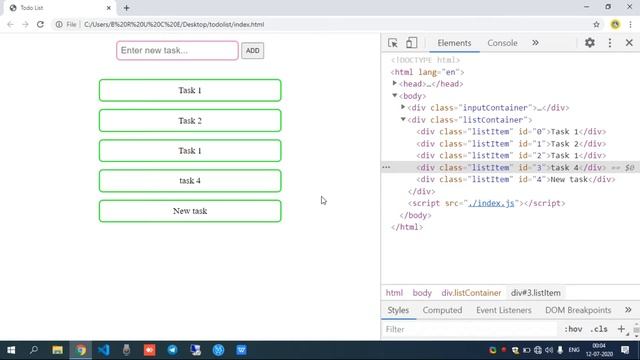Open the Windows Start menu
The height and width of the screenshot is (360, 640).
pyautogui.click(x=11, y=350)
